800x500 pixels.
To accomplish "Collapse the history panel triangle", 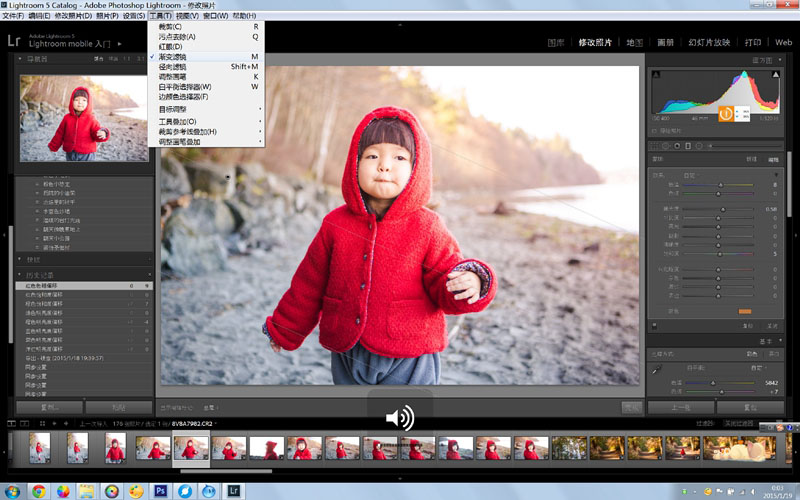I will coord(20,275).
